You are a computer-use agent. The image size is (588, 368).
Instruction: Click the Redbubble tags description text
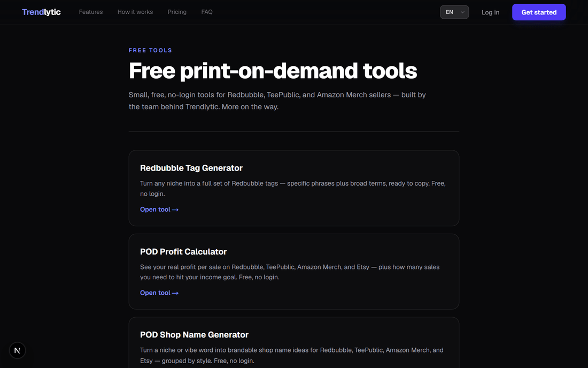293,188
